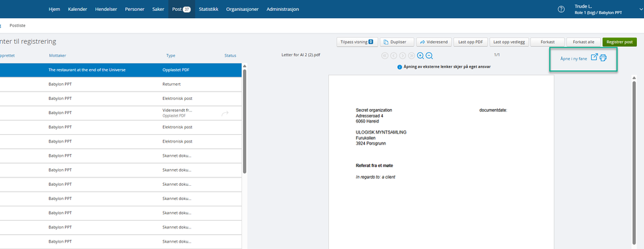644x249 pixels.
Task: Select the restaurant at end of Universe row
Action: [121, 70]
